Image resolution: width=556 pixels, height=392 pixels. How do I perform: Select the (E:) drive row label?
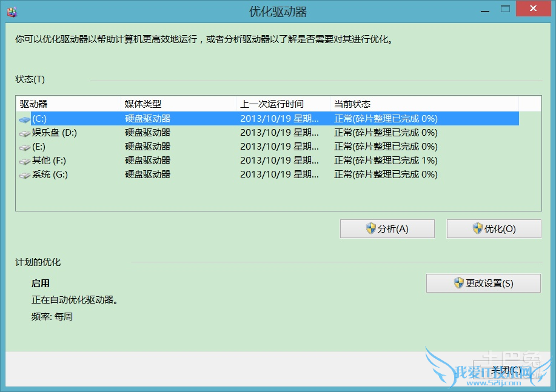pos(39,147)
